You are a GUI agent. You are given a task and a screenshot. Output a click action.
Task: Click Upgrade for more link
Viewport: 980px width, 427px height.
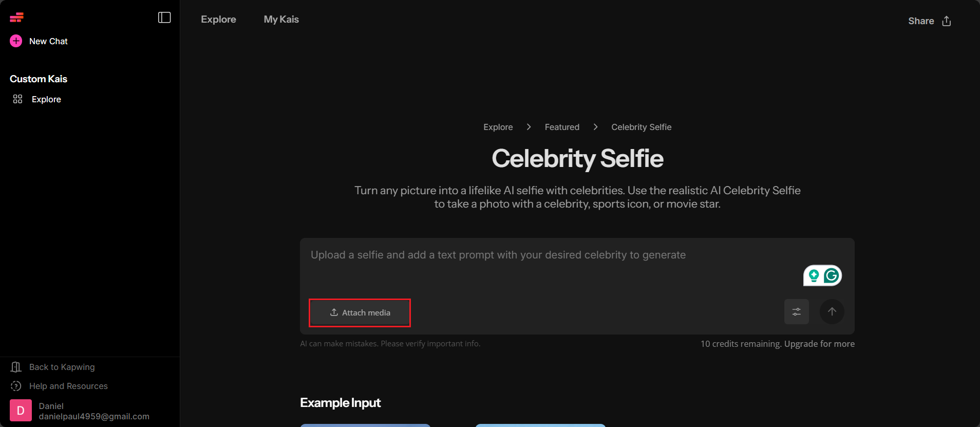click(x=819, y=344)
